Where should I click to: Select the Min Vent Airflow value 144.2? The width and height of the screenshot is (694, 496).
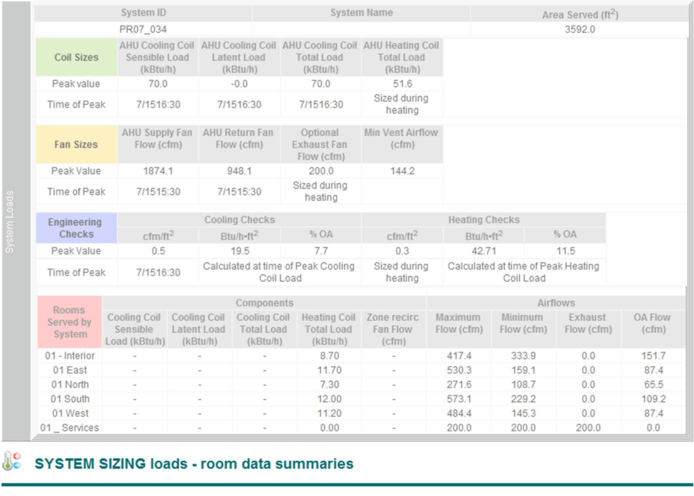point(402,171)
